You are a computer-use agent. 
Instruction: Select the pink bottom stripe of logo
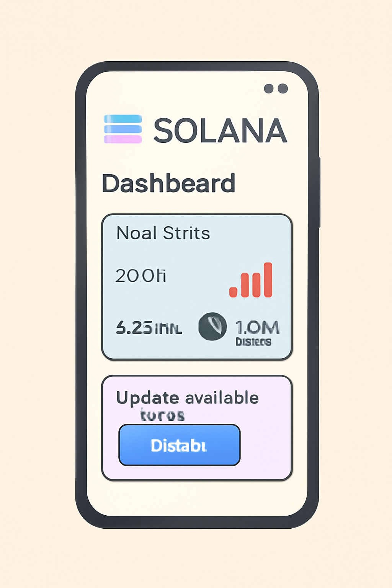123,139
